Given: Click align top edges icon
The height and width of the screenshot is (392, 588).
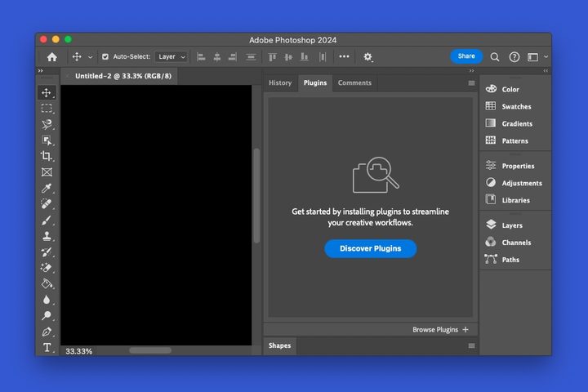Looking at the screenshot, I should pos(272,57).
